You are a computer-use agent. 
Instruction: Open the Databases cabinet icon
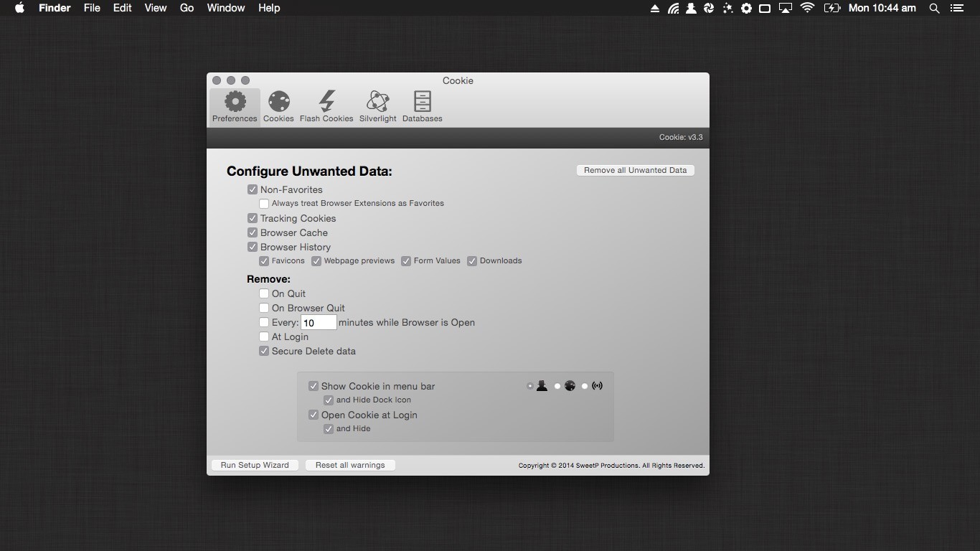422,106
